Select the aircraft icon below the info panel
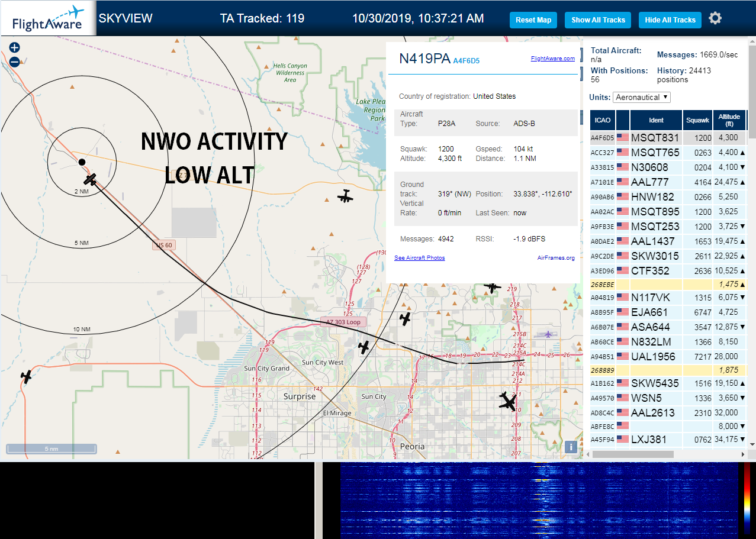The height and width of the screenshot is (539, 756). click(492, 288)
